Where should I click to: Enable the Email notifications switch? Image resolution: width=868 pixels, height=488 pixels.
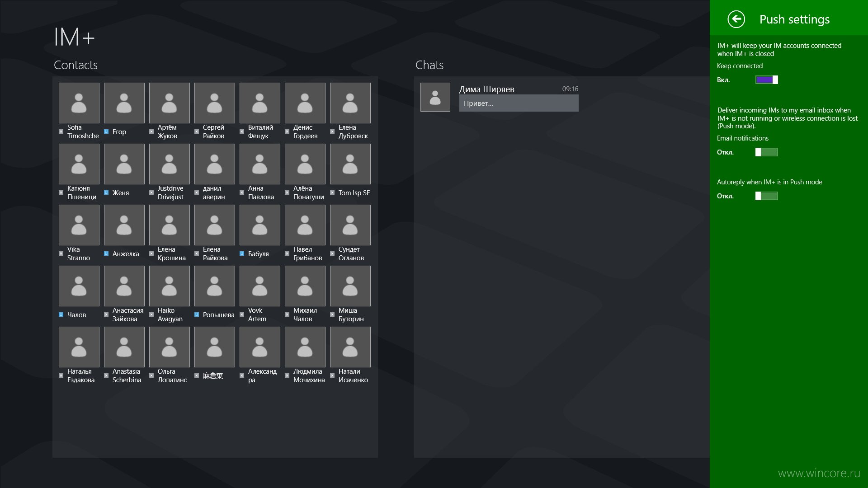click(x=766, y=152)
